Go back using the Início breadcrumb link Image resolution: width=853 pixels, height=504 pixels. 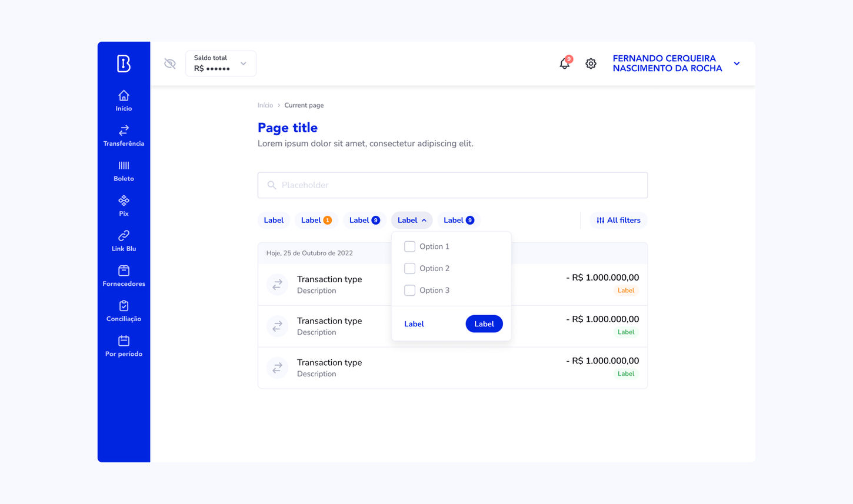click(x=265, y=105)
